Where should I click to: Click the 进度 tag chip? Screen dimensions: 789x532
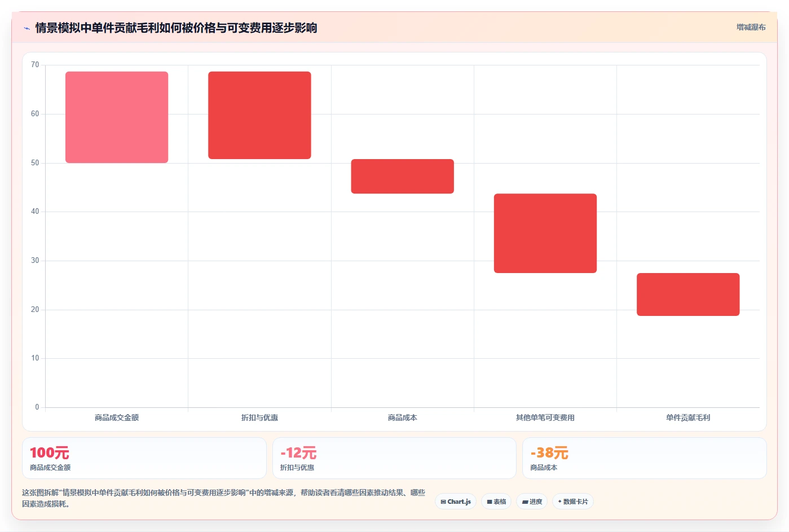(532, 502)
